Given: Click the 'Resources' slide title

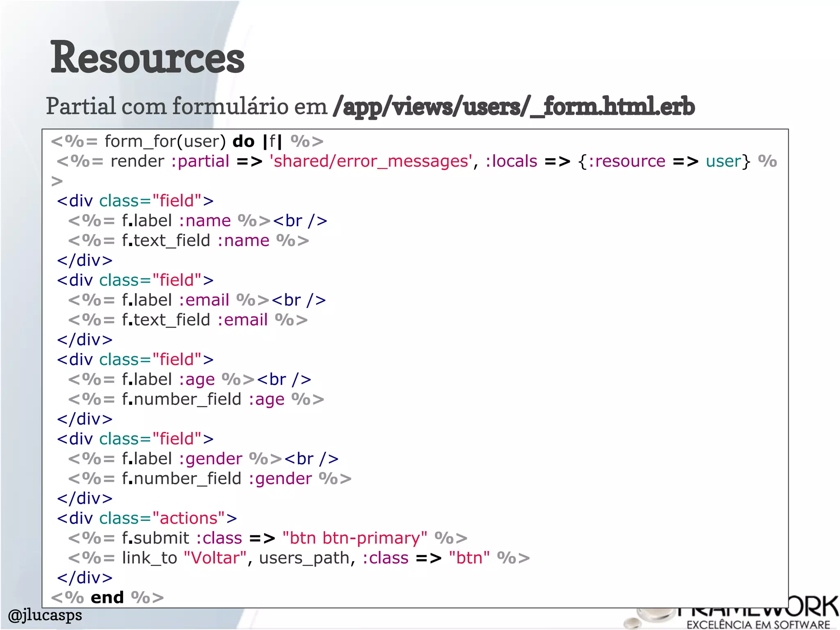Looking at the screenshot, I should [x=147, y=57].
